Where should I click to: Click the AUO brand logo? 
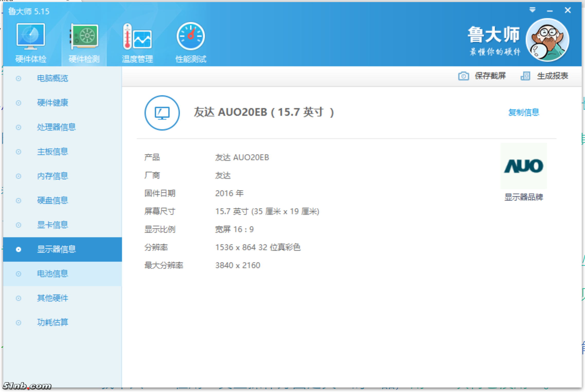[524, 166]
